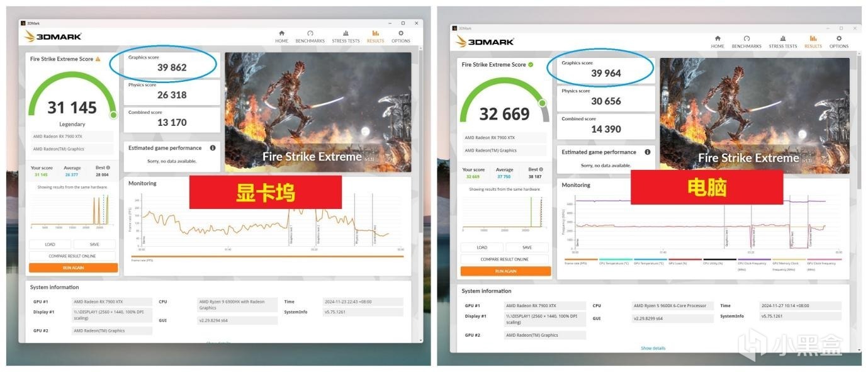
Task: Click Average value 26 377
Action: [72, 174]
